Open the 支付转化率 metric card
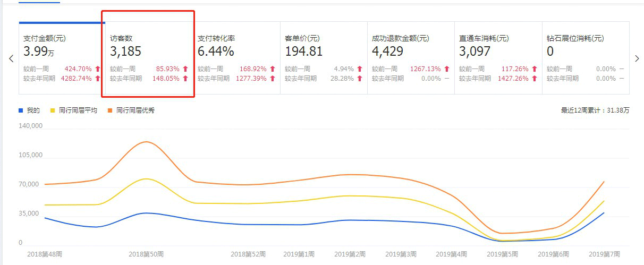Viewport: 644px width, 265px height. coord(236,58)
